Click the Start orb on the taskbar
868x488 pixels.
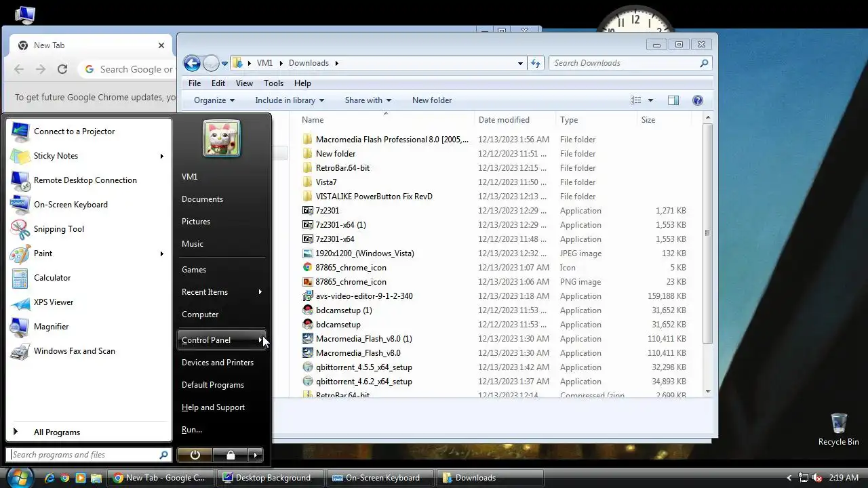coord(19,477)
